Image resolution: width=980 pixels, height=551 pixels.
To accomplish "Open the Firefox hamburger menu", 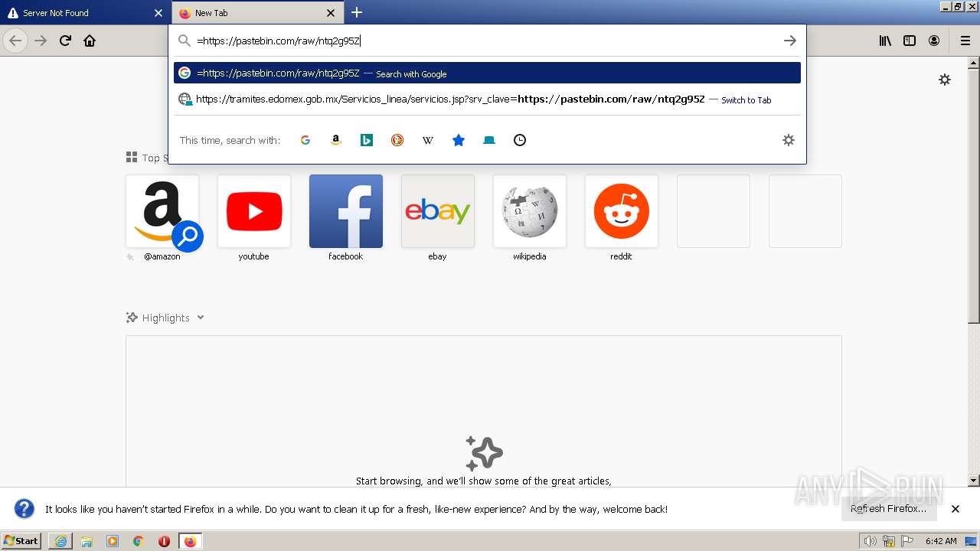I will tap(965, 41).
